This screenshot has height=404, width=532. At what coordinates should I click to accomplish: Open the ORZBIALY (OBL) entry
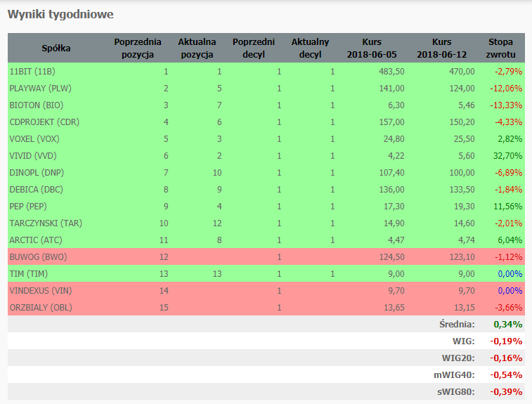click(x=41, y=307)
